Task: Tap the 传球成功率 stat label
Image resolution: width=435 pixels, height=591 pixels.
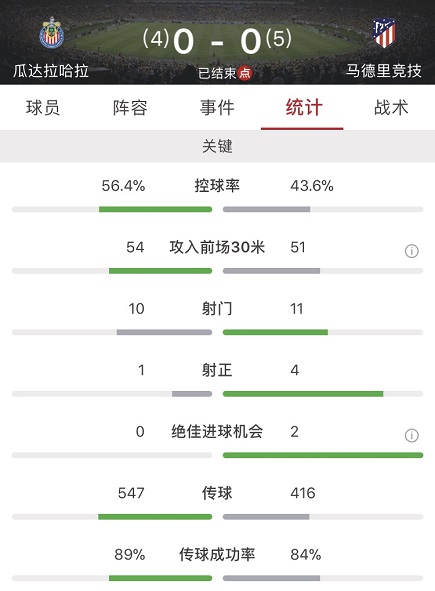Action: (x=217, y=554)
